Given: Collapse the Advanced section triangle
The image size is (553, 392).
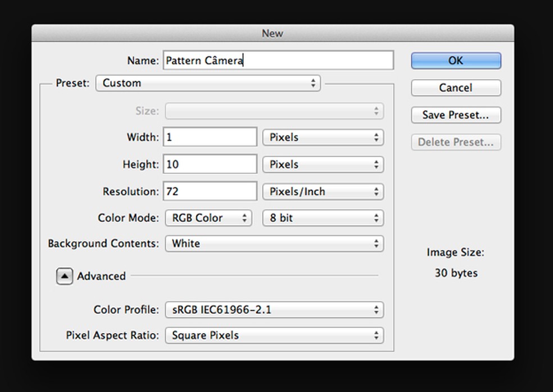Looking at the screenshot, I should [65, 276].
